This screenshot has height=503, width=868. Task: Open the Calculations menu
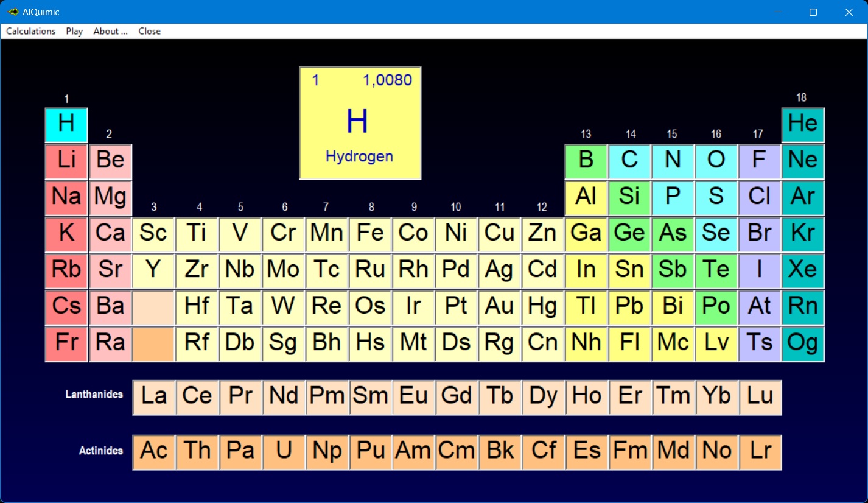click(30, 31)
